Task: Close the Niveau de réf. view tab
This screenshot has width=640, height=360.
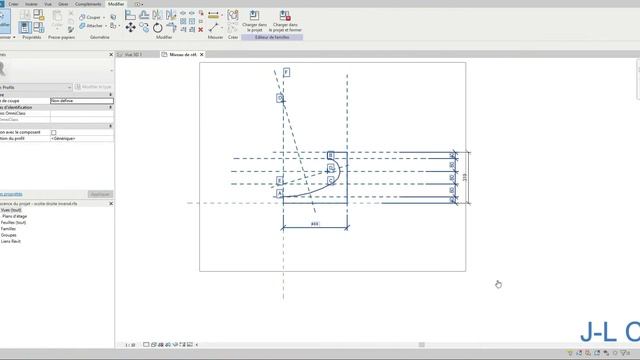Action: pos(202,54)
